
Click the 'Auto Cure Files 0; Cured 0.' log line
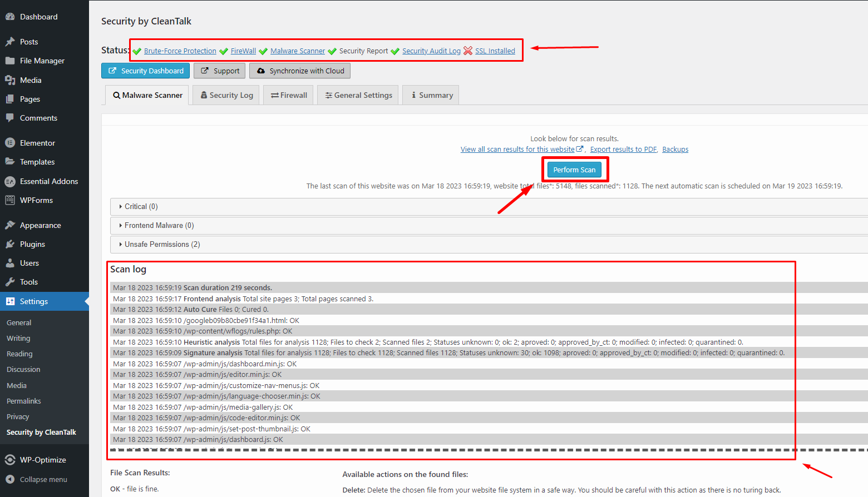489,309
